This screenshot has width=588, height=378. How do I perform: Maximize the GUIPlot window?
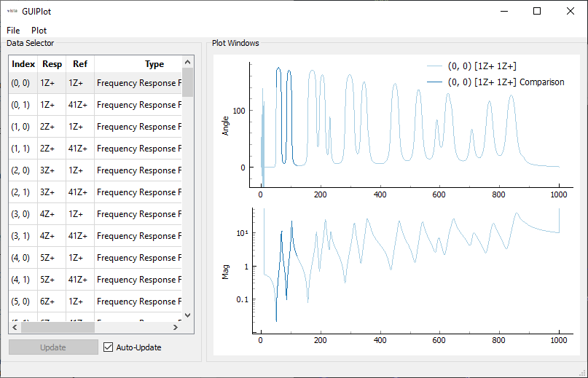coord(537,12)
